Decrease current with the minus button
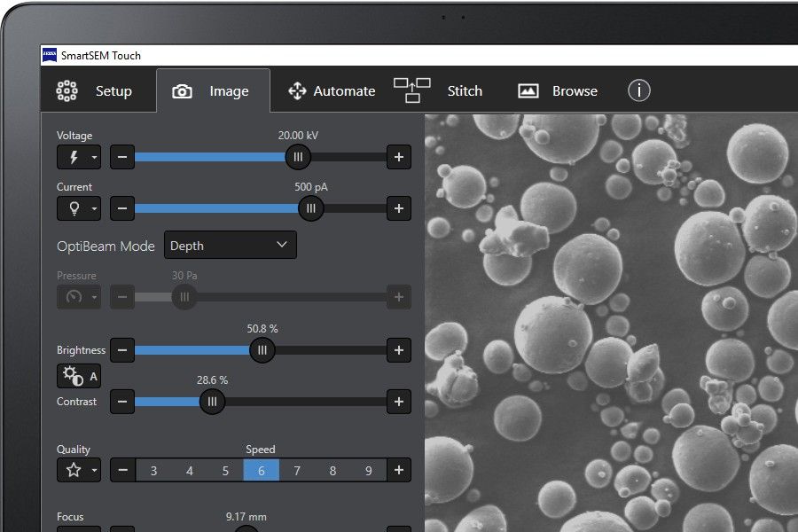This screenshot has width=798, height=532. click(122, 209)
